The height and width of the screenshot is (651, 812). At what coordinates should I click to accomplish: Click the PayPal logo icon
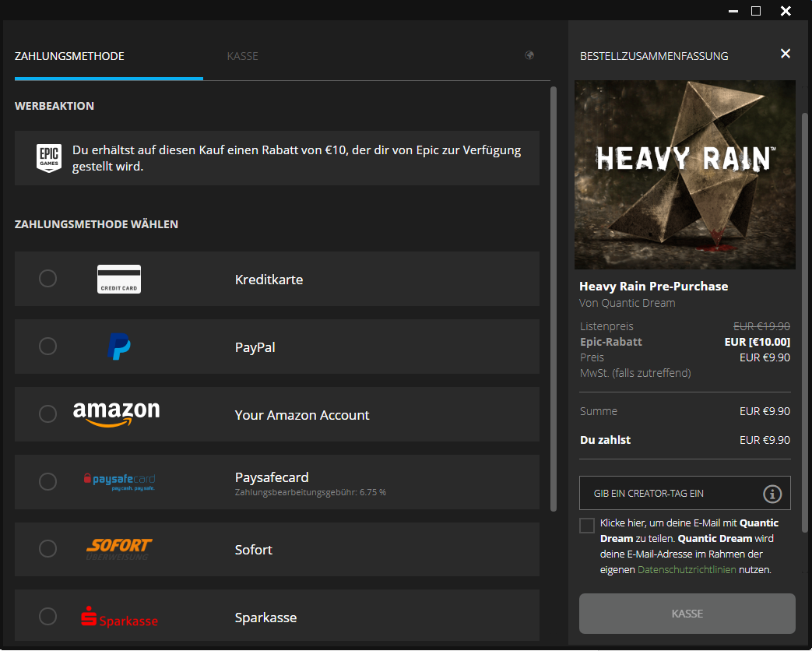(119, 347)
